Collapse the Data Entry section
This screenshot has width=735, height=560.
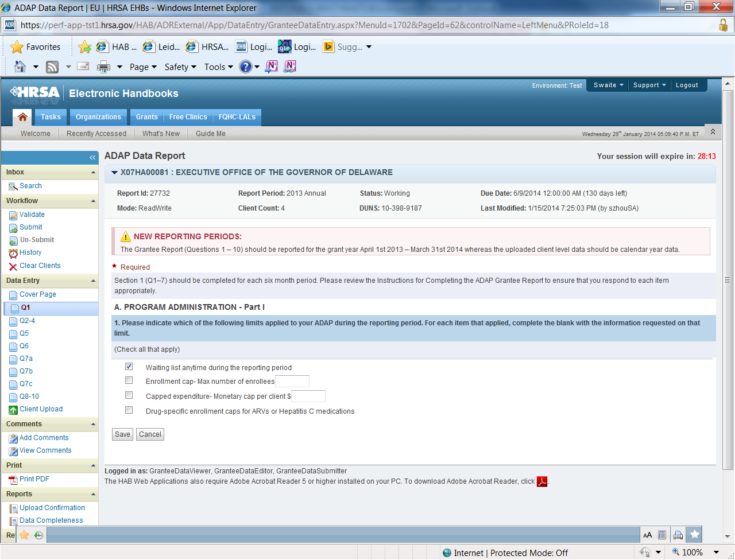pyautogui.click(x=93, y=281)
